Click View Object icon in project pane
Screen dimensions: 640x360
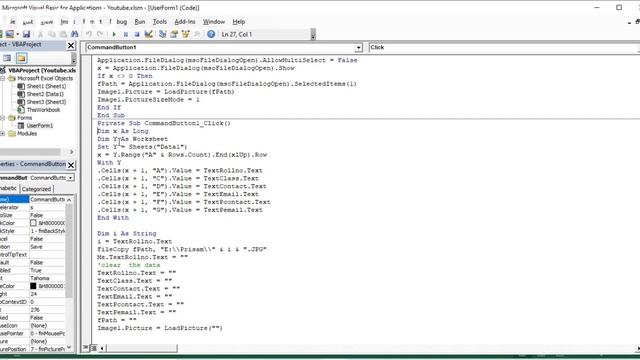point(7,58)
